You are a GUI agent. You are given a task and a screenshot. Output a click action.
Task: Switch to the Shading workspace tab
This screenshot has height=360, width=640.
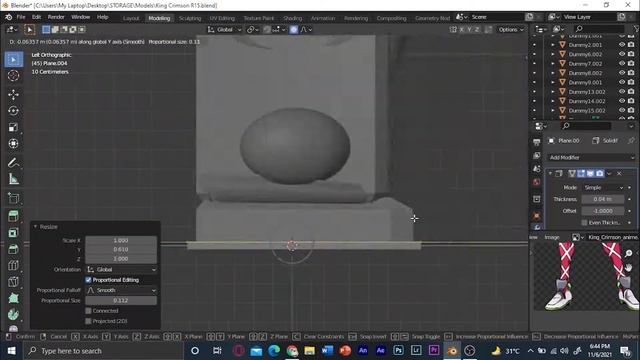coord(293,18)
